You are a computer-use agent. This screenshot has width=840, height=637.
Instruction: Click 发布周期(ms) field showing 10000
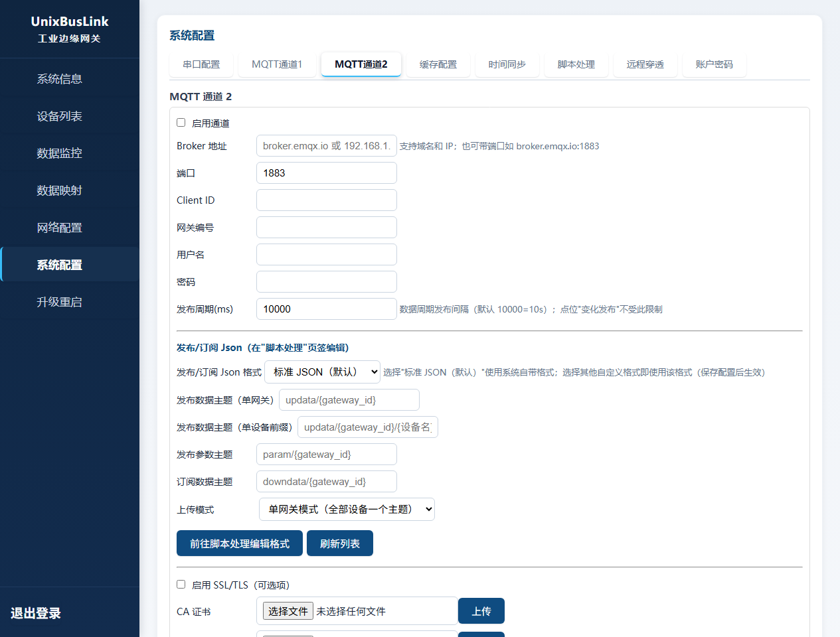tap(327, 309)
